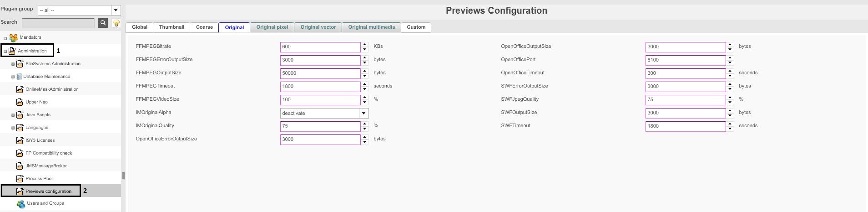This screenshot has width=868, height=212.
Task: Click the sidebar splitter handle
Action: click(123, 176)
